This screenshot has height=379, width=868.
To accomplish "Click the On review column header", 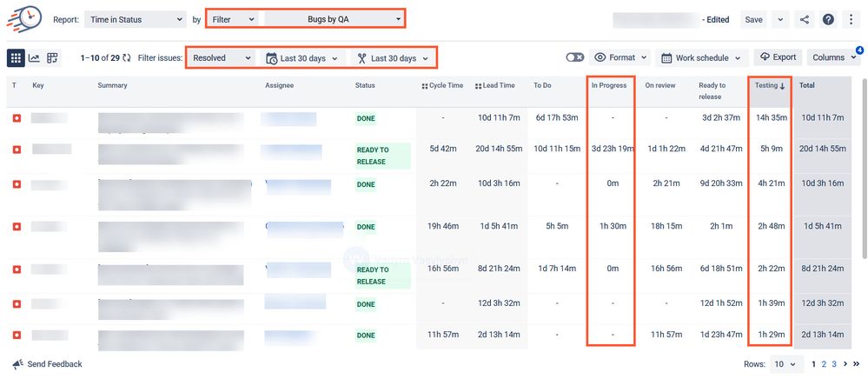I will click(x=659, y=85).
